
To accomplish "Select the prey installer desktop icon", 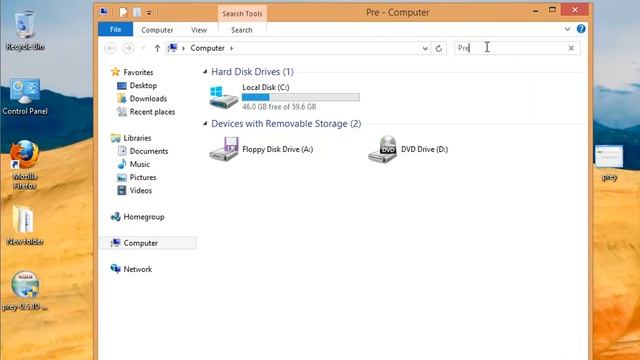I will [x=25, y=290].
